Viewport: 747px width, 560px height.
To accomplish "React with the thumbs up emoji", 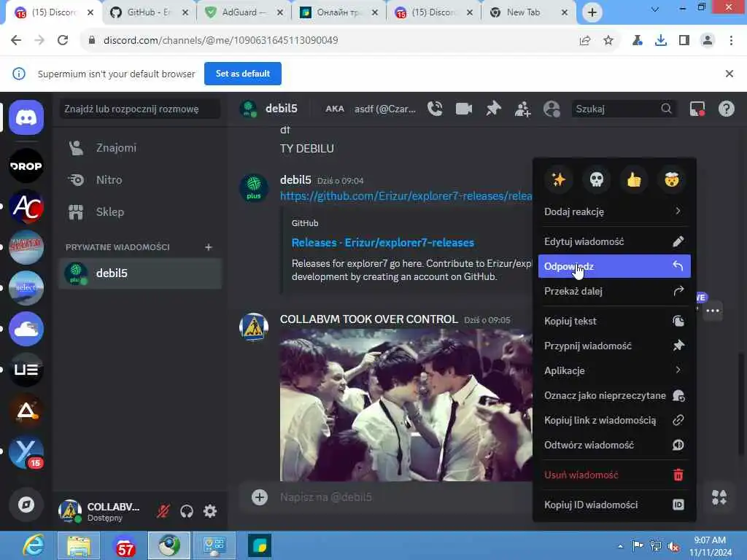I will click(634, 179).
